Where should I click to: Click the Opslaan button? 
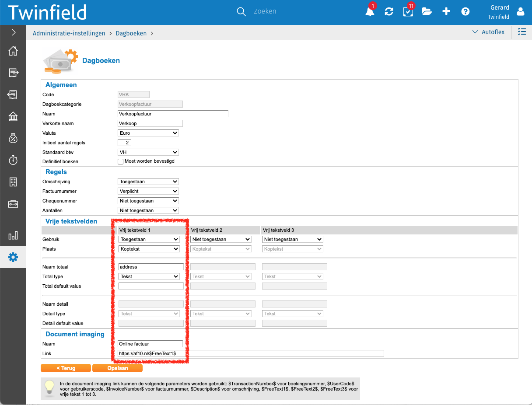[x=117, y=368]
